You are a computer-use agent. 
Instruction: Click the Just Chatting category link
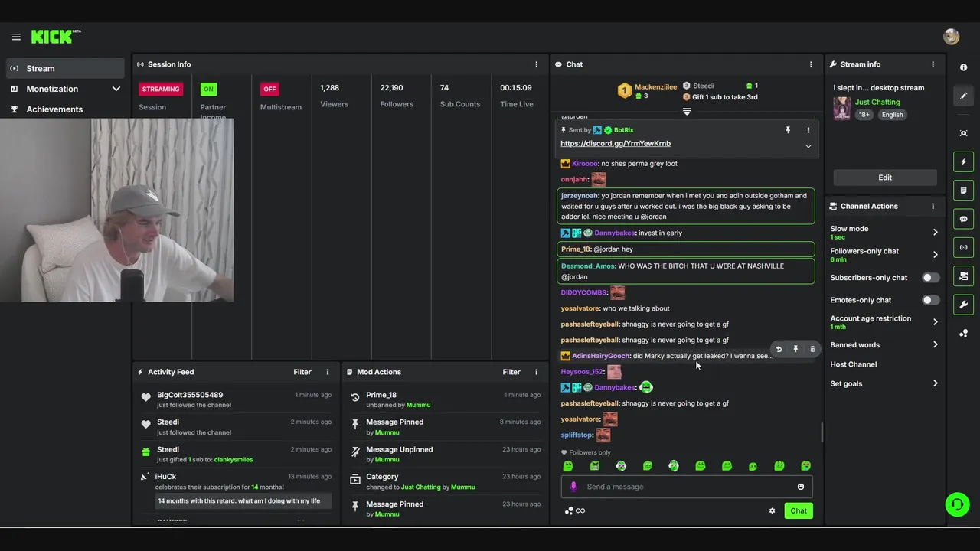coord(877,102)
